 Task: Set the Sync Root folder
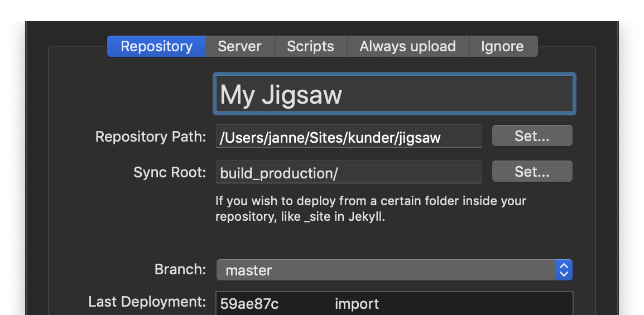tap(532, 172)
